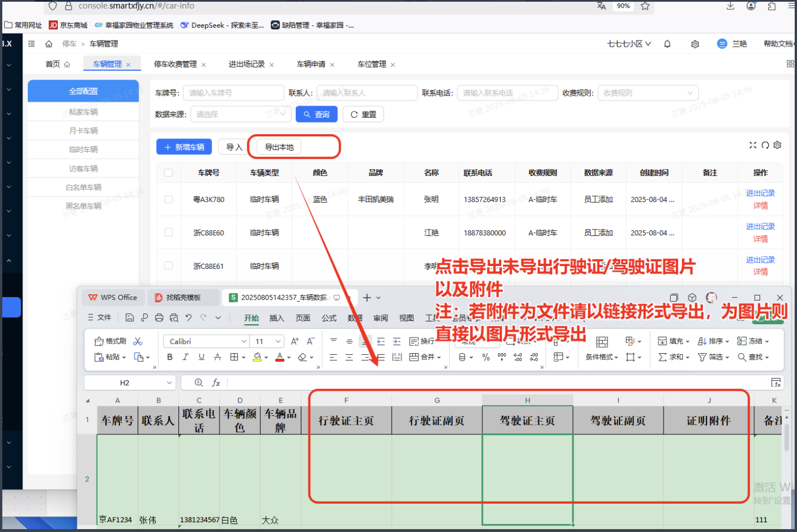Click the undo arrow in WPS
This screenshot has width=797, height=532.
pos(188,317)
